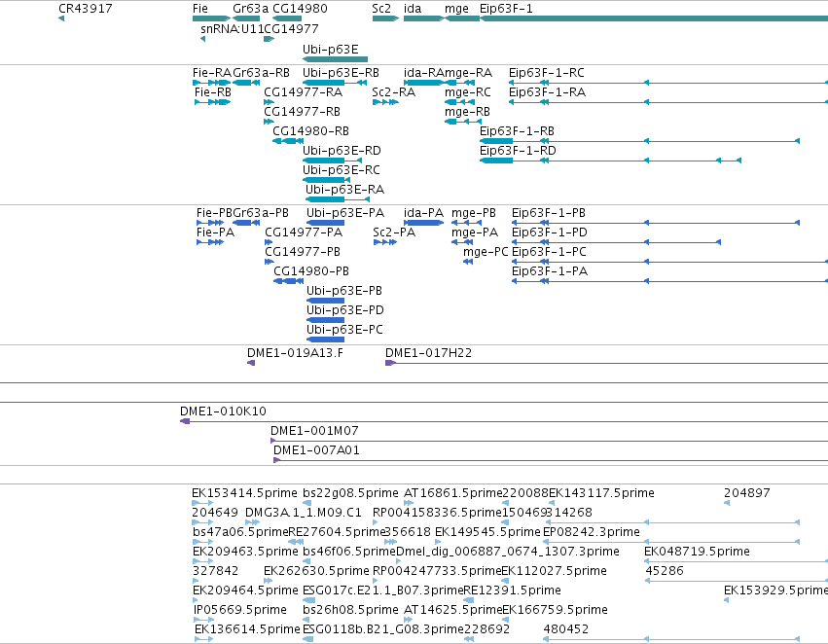Select EST bs22g08.5prime
The height and width of the screenshot is (644, 828).
pyautogui.click(x=350, y=493)
